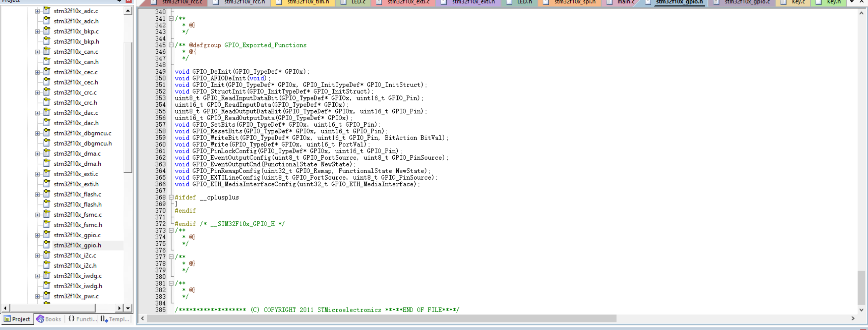Click the file icon beside stm32f10x_pwr.c
The image size is (868, 330).
(47, 296)
